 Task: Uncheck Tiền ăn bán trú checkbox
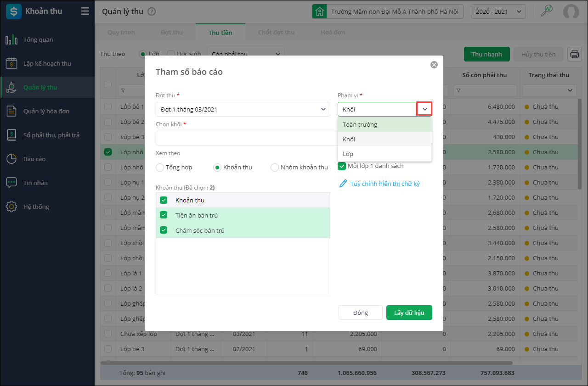click(164, 215)
